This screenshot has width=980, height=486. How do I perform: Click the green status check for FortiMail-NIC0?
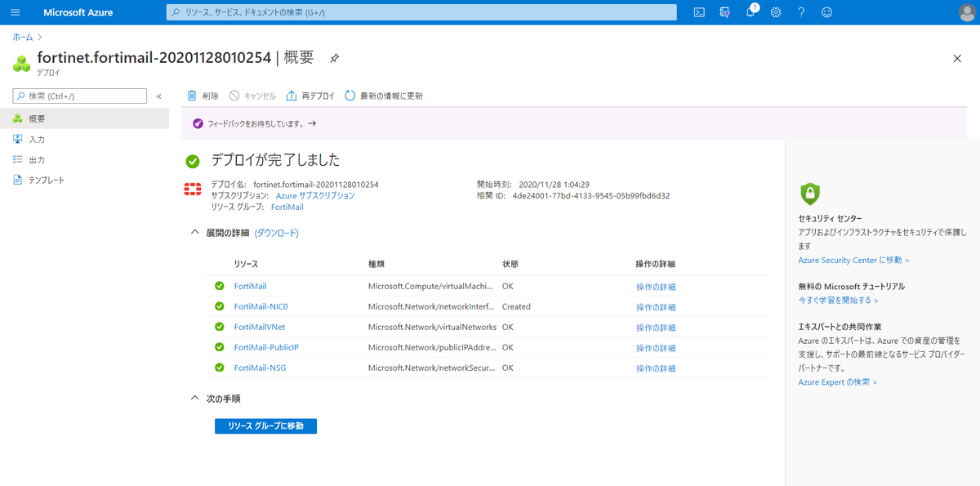[x=219, y=307]
